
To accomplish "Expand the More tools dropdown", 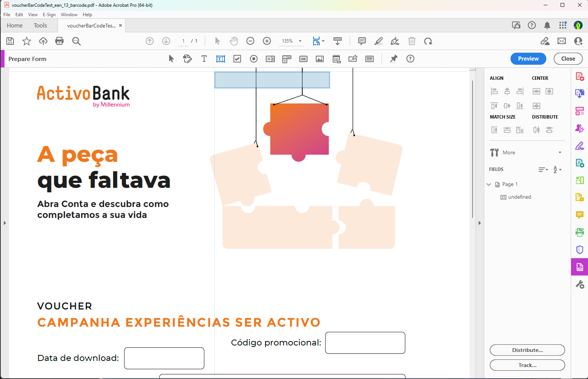I will pos(560,152).
